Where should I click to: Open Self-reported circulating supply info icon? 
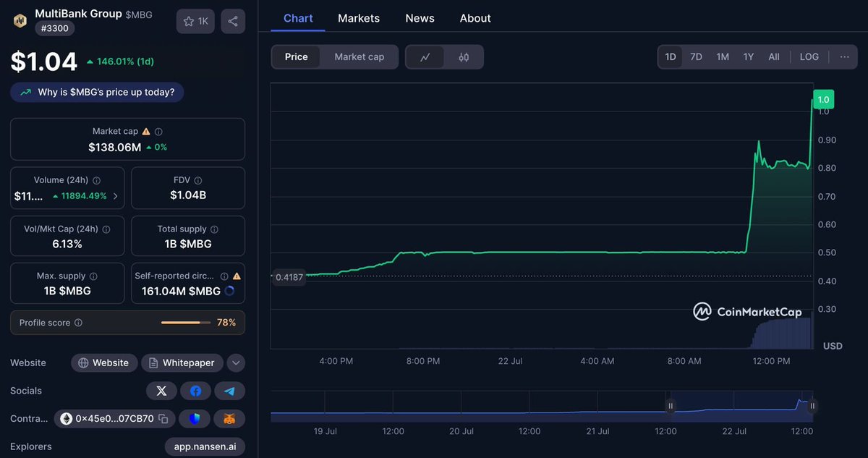click(x=224, y=276)
